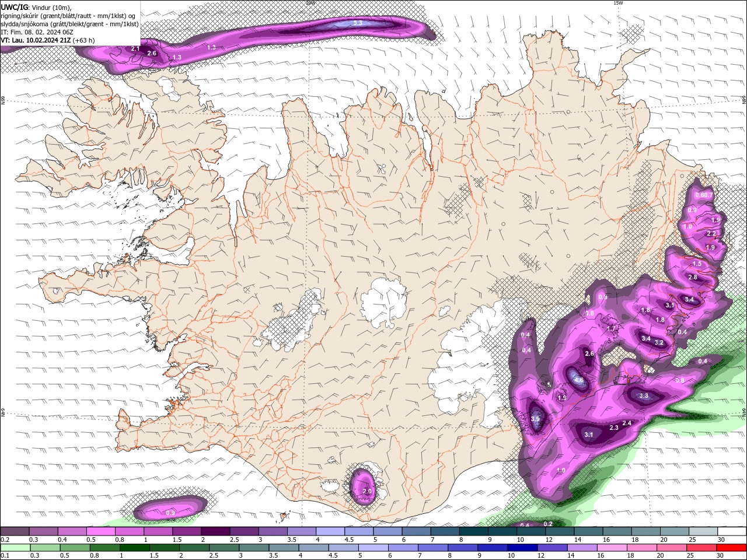Select the white swatch after 30 on upper scale

click(x=732, y=531)
